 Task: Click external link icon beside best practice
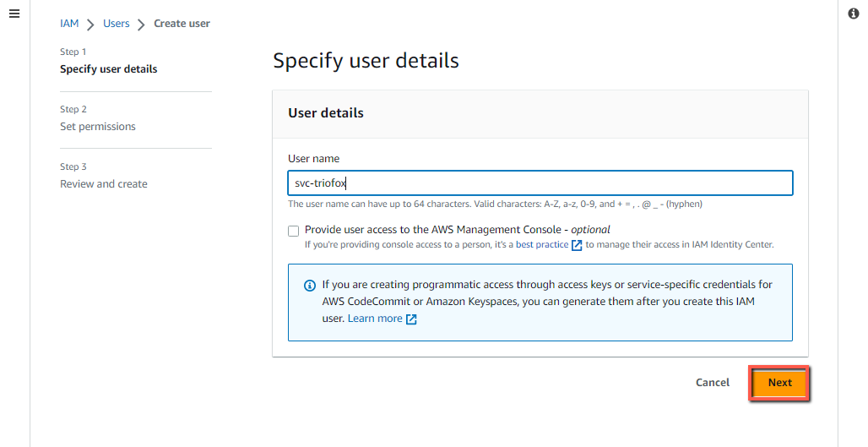576,245
